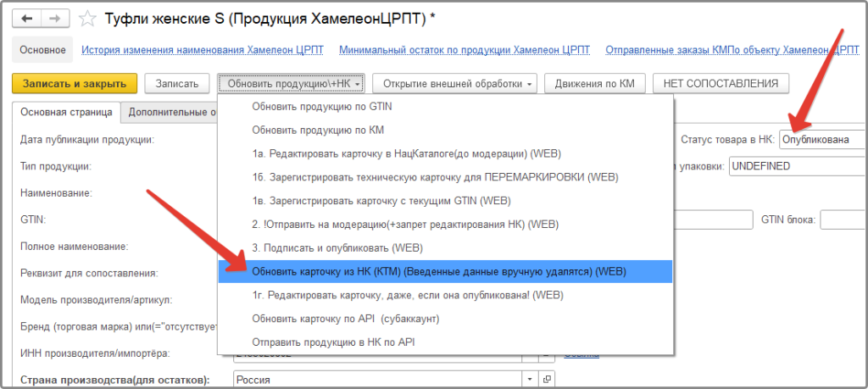Switch to the Основная страница tab
Image resolution: width=868 pixels, height=389 pixels.
(66, 112)
